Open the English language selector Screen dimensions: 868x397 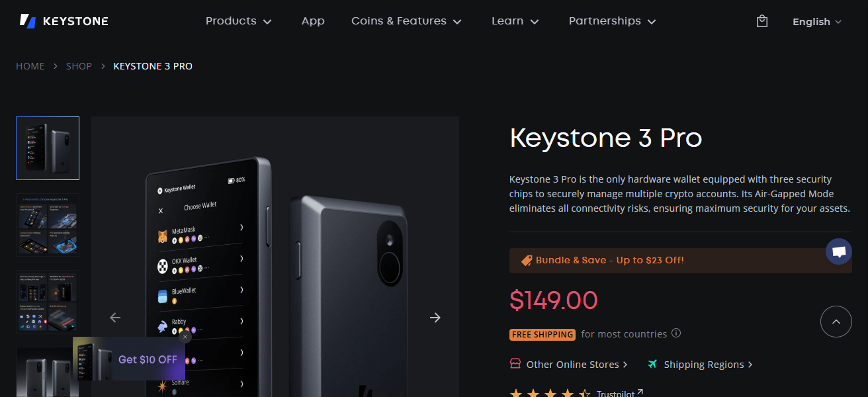(x=816, y=21)
